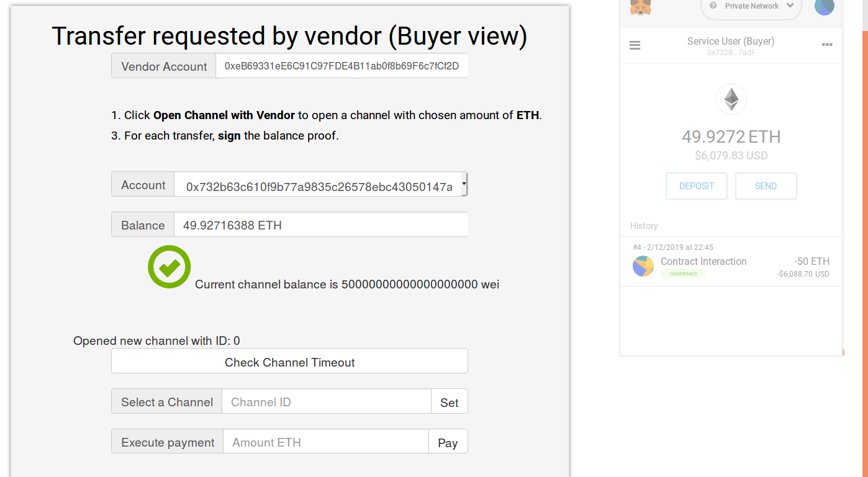Click the Contract Interaction transaction icon
Viewport: 868px width, 477px height.
[643, 266]
